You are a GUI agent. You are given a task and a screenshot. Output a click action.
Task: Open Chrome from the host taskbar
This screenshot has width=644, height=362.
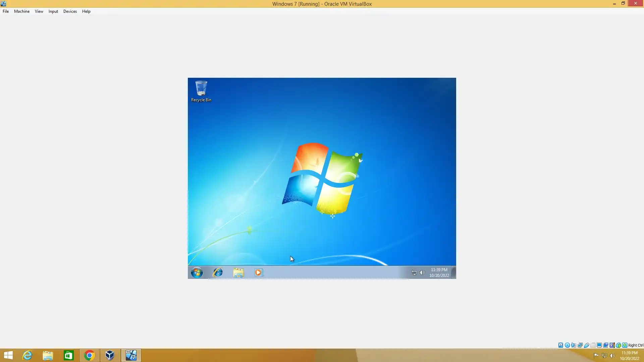click(x=89, y=355)
